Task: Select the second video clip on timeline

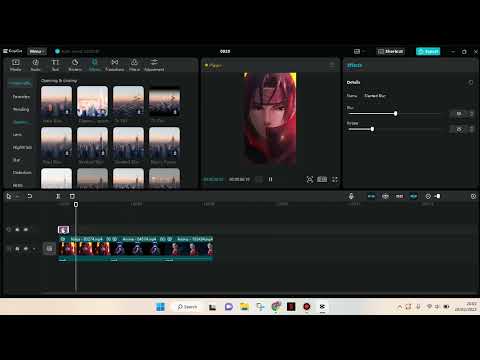Action: [x=137, y=249]
